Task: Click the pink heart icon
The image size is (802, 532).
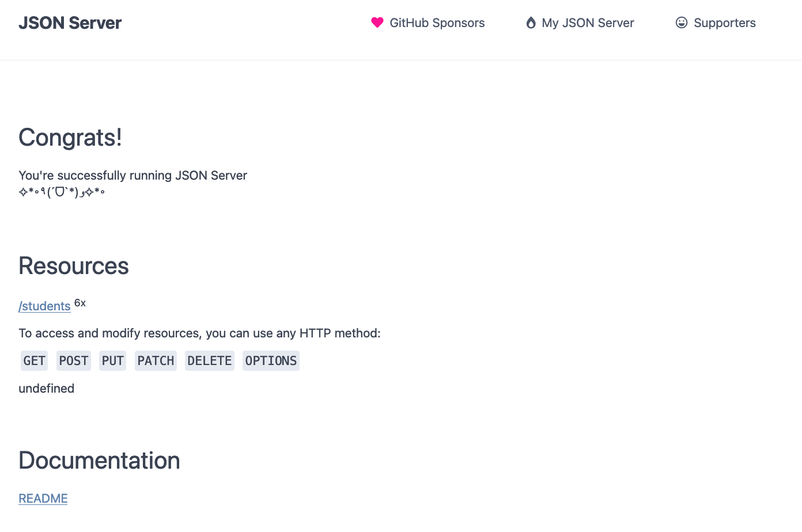Action: tap(377, 22)
